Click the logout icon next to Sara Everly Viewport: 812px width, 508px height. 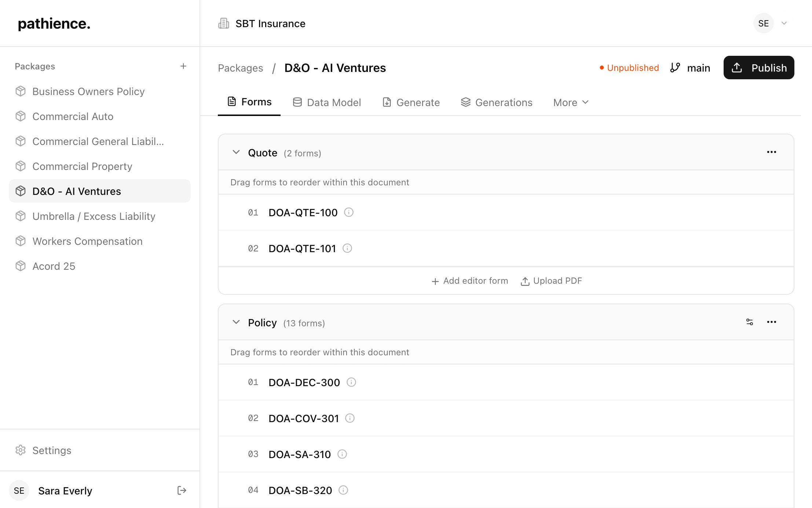[182, 490]
